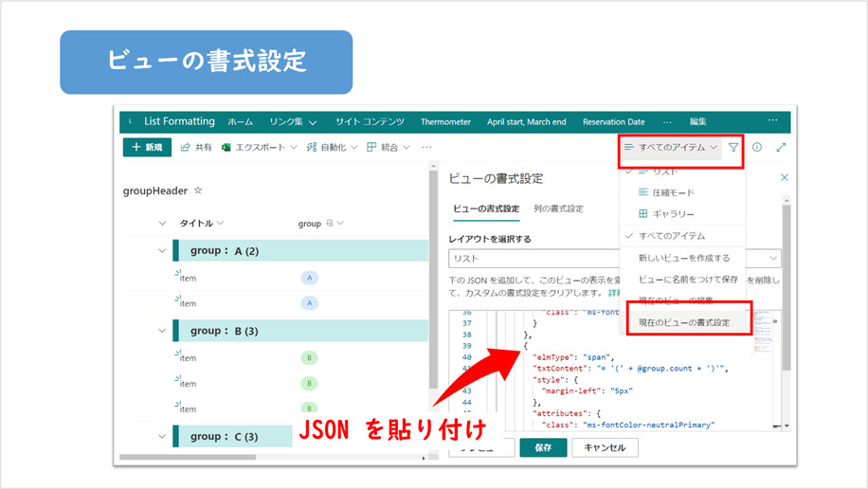Favorite the groupHeader list star
Image resolution: width=868 pixels, height=489 pixels.
(x=198, y=190)
